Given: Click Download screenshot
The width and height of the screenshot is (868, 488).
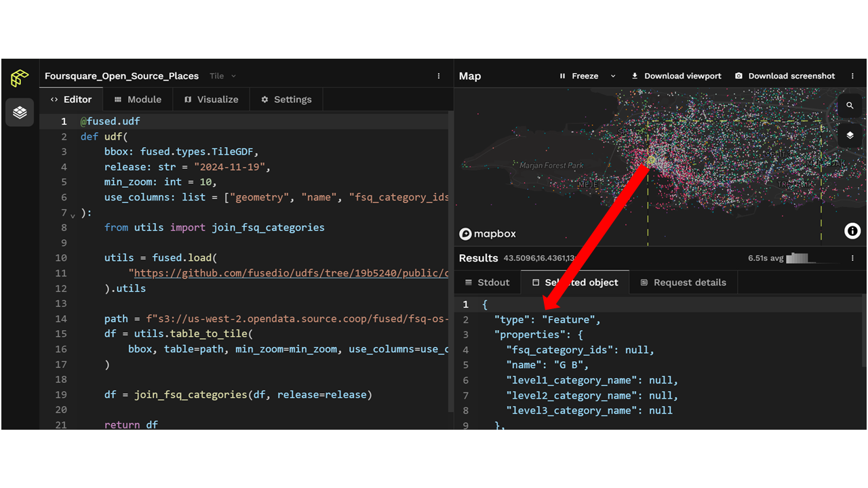Looking at the screenshot, I should click(785, 76).
